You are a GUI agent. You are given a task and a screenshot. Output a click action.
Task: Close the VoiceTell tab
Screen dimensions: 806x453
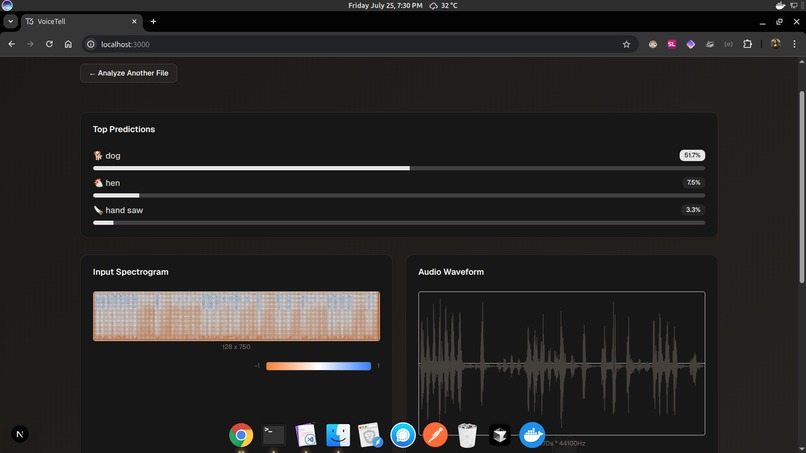[134, 22]
